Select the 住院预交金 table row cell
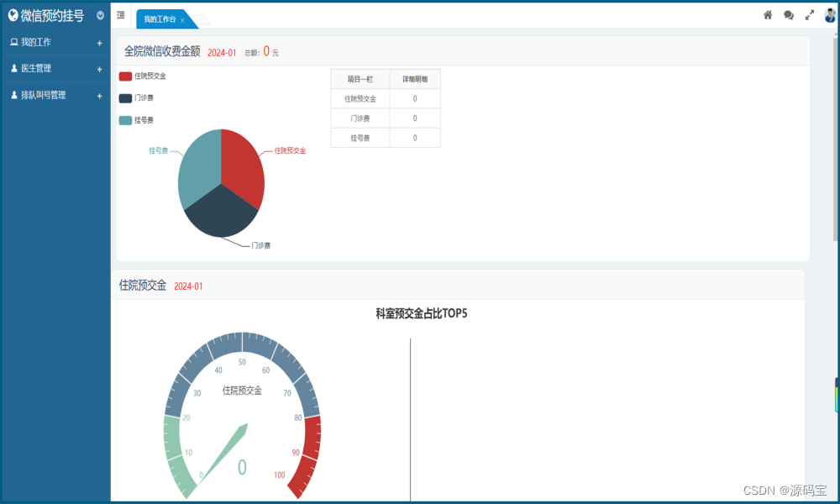 360,98
